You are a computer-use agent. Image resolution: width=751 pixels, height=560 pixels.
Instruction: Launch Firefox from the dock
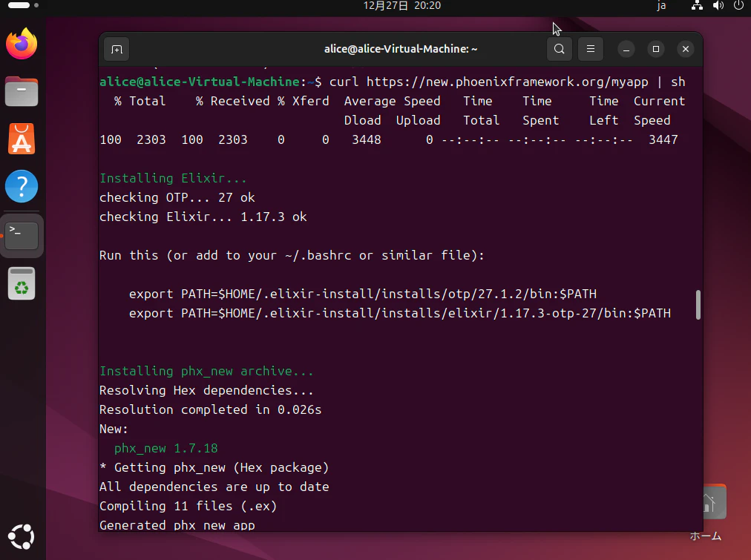(x=22, y=44)
